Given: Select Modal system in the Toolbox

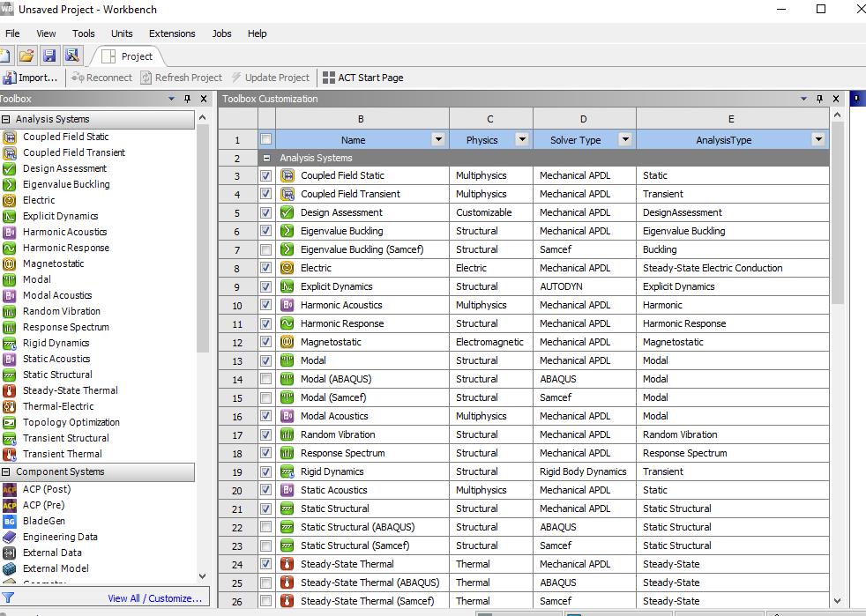Looking at the screenshot, I should point(36,279).
